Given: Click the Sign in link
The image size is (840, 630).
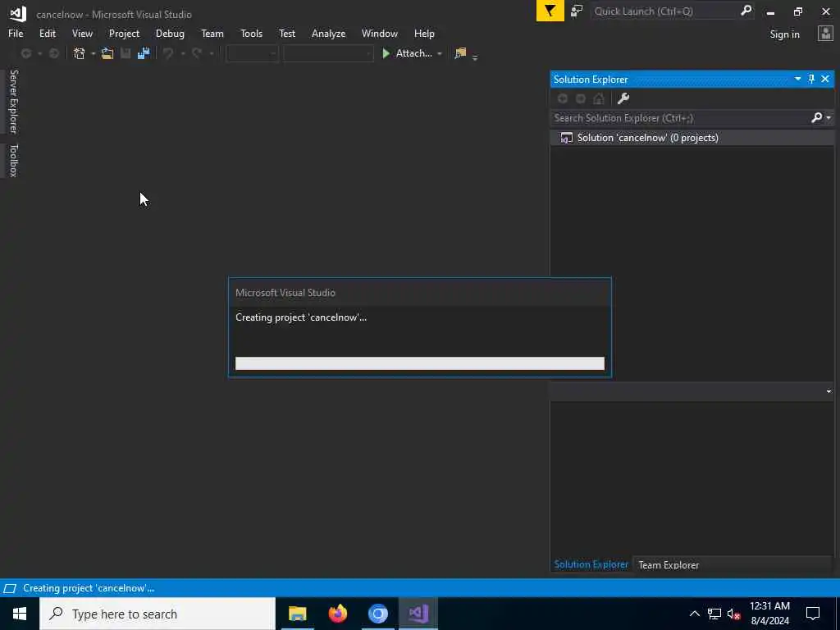Looking at the screenshot, I should tap(784, 34).
